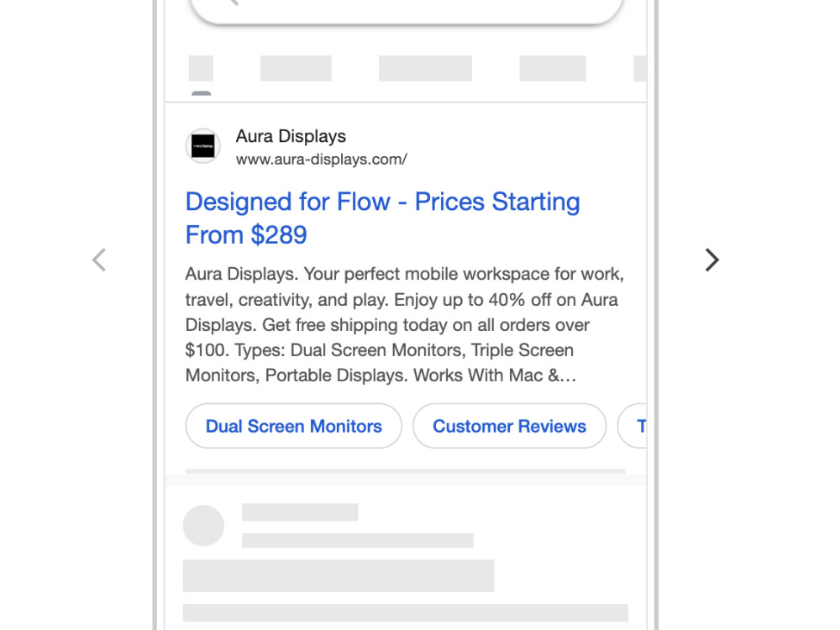Click the gray scroll bar beneath the sitelinks
Screen dimensions: 840x630
pyautogui.click(x=406, y=471)
